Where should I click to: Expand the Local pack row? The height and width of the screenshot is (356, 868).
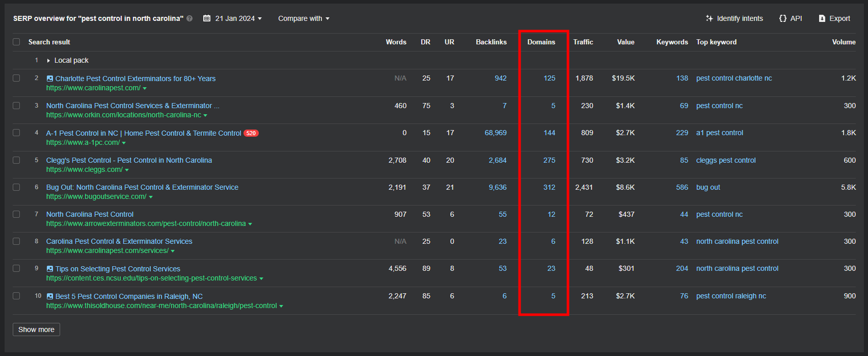coord(48,61)
